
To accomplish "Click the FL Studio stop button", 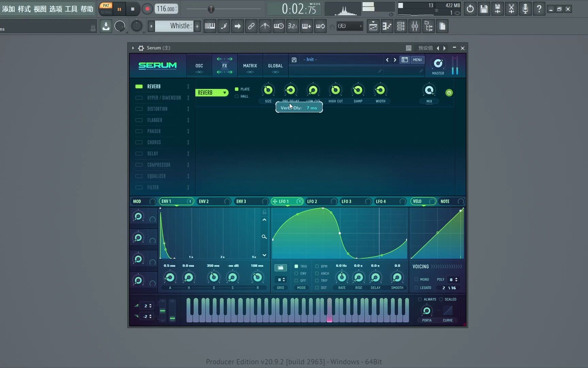I will (x=133, y=9).
